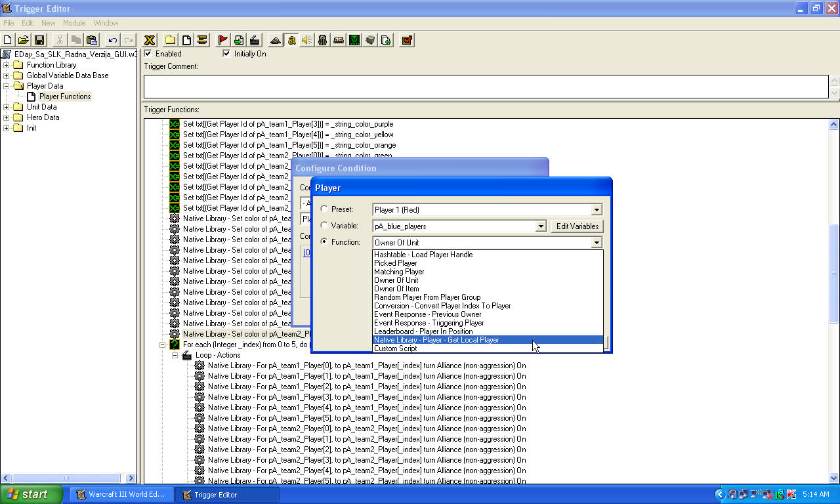Select the '_string_color_orange' Set action row
This screenshot has height=504, width=840.
pos(289,145)
